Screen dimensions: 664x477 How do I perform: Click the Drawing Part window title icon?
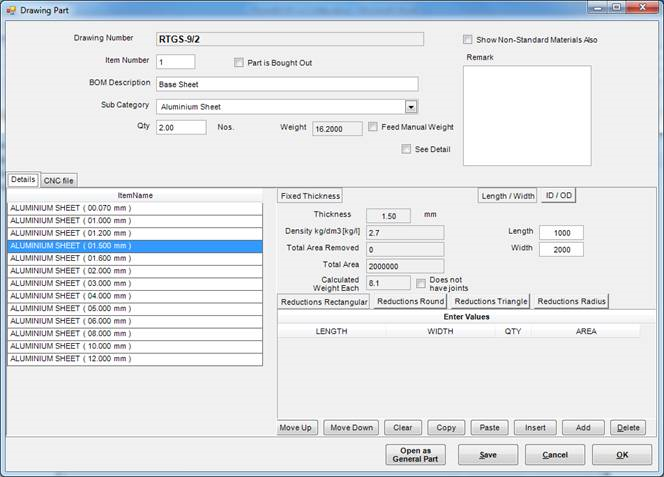11,8
